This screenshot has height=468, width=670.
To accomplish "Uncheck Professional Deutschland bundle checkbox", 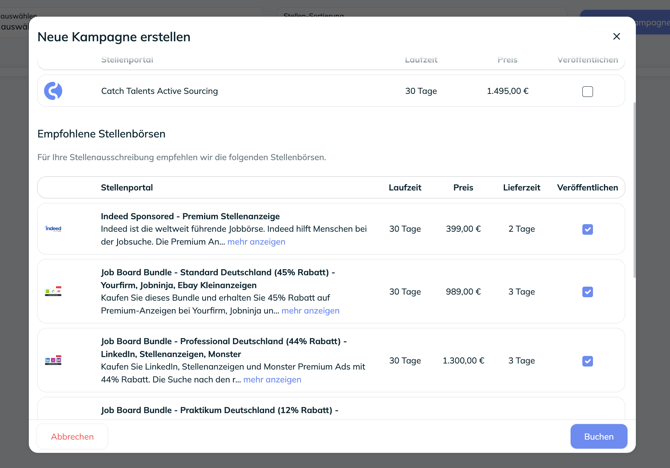I will click(588, 361).
